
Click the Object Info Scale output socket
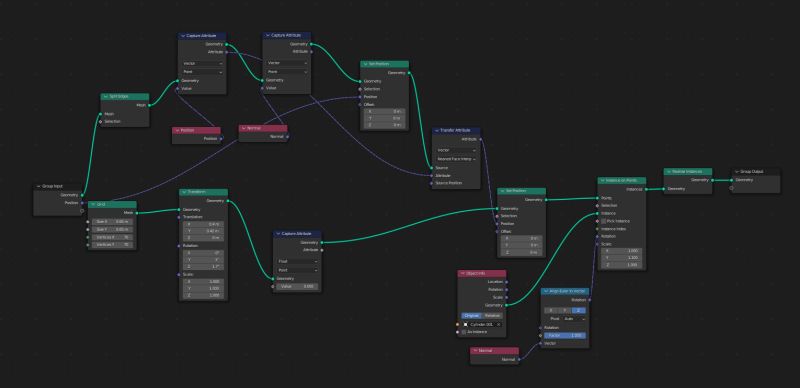[506, 297]
